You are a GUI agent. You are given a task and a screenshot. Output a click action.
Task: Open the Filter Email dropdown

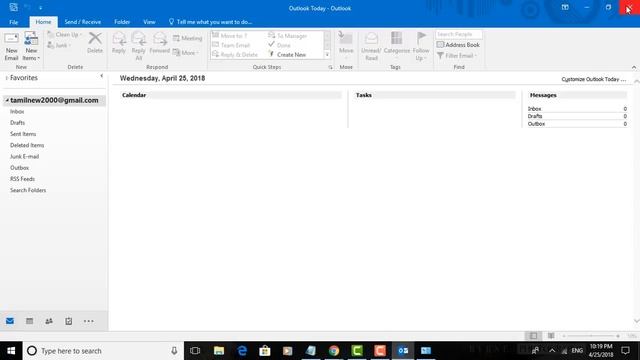point(457,56)
